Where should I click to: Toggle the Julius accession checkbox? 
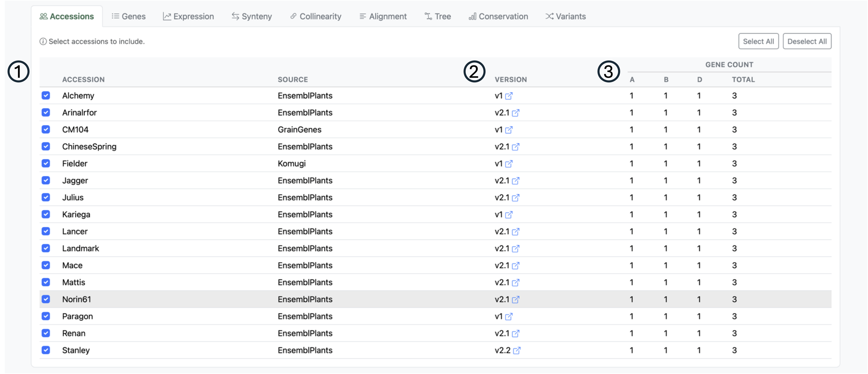(46, 197)
